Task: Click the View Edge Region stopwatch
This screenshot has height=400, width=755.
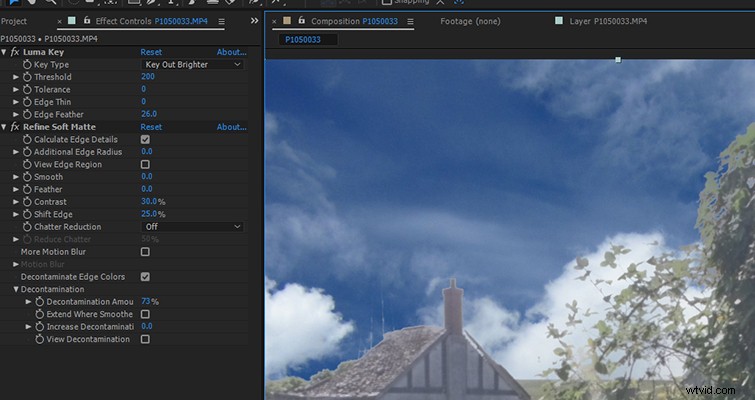Action: click(x=27, y=165)
